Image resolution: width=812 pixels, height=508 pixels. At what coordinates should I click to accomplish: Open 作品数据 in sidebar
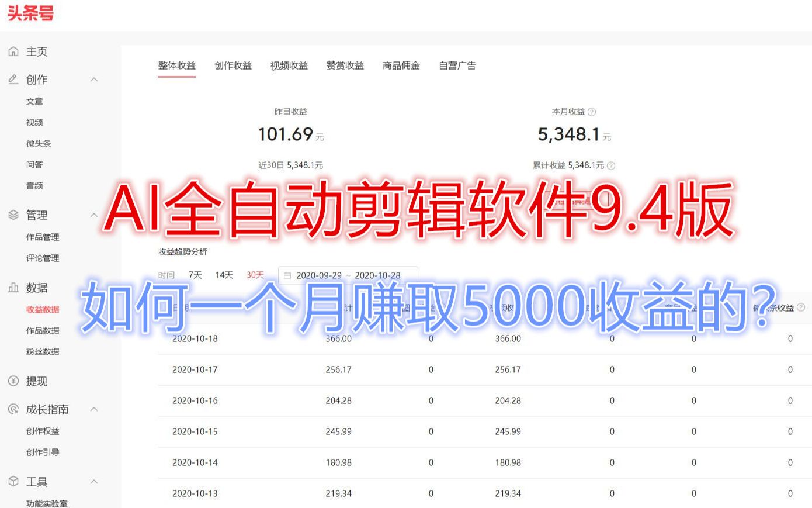43,330
